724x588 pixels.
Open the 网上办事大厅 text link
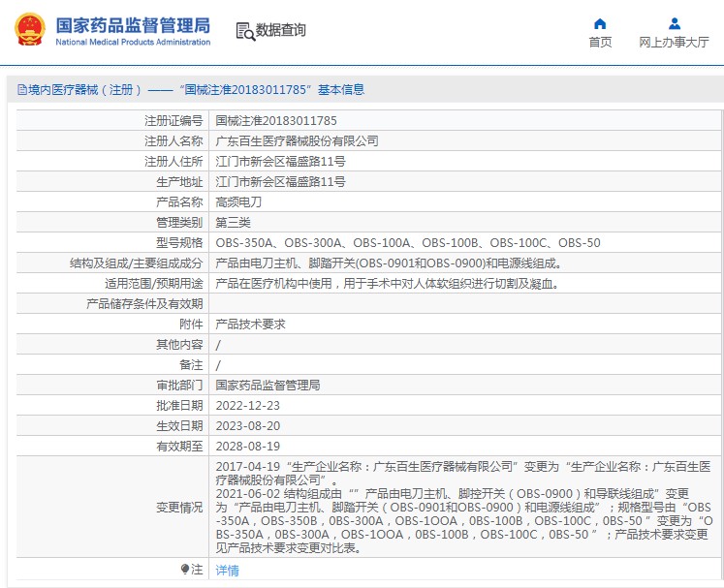click(674, 43)
